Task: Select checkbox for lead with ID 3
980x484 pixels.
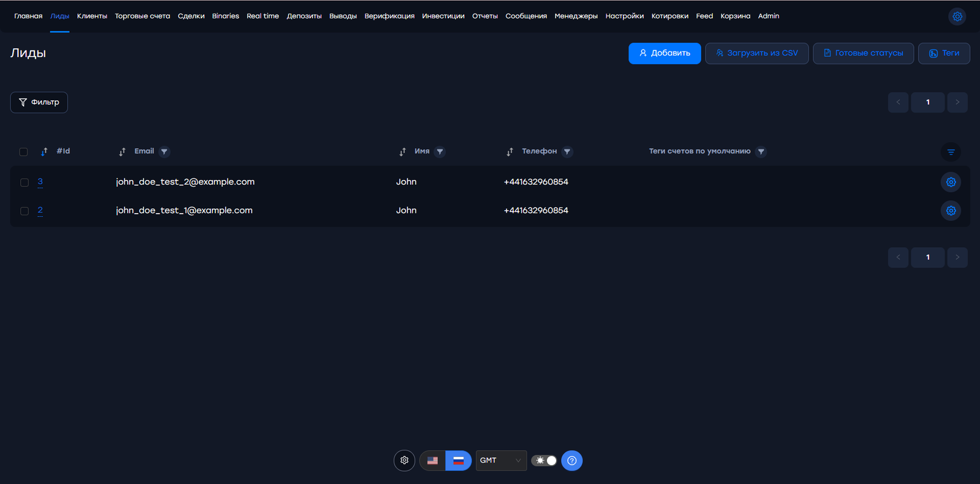Action: [24, 182]
